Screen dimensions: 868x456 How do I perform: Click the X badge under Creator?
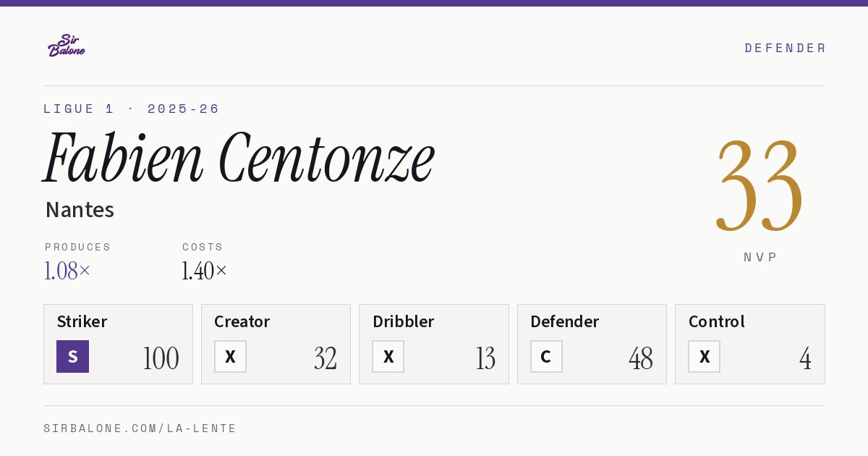click(230, 356)
